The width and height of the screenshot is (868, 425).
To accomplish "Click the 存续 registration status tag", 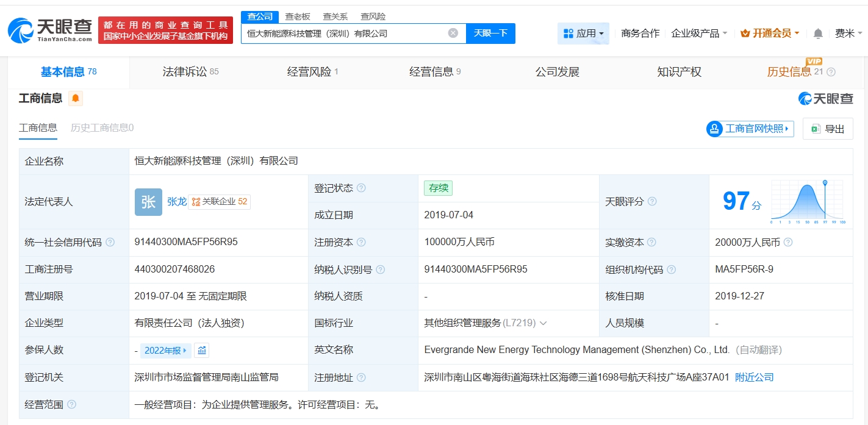I will click(x=438, y=188).
